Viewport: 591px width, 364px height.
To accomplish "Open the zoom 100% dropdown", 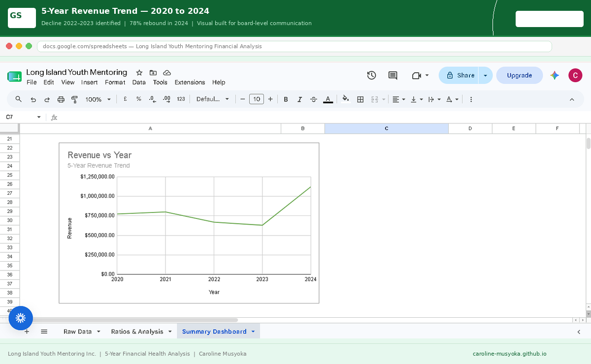I will click(x=98, y=99).
